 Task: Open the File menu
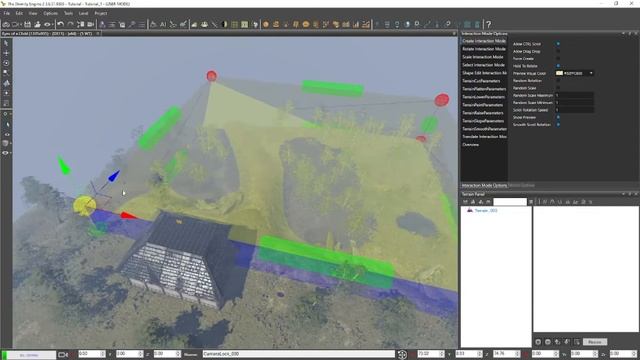click(7, 13)
